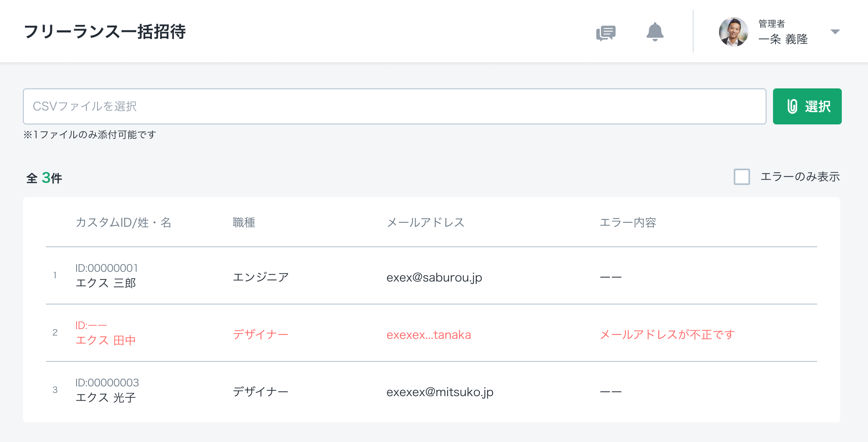Select the エクス 光子 row name
Image resolution: width=868 pixels, height=442 pixels.
[106, 397]
